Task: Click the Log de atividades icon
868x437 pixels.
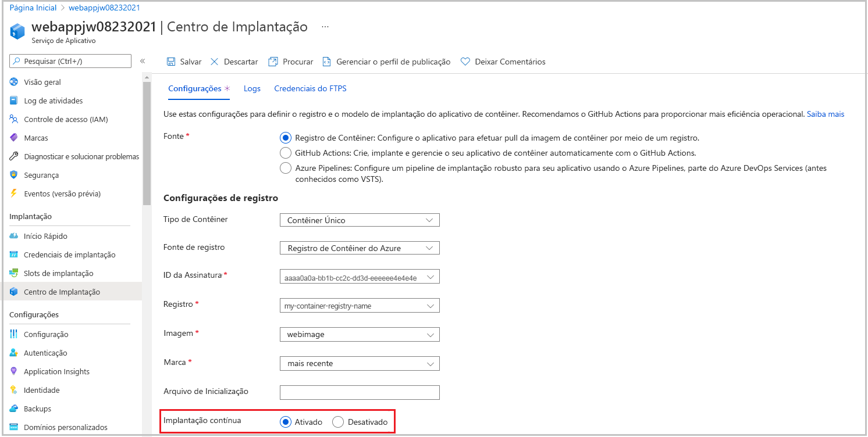Action: [x=14, y=101]
